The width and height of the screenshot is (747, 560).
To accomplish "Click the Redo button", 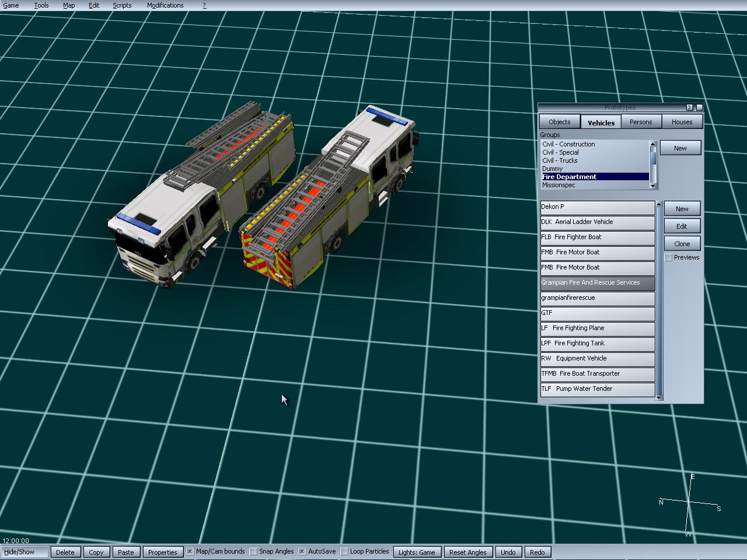I will tap(537, 552).
